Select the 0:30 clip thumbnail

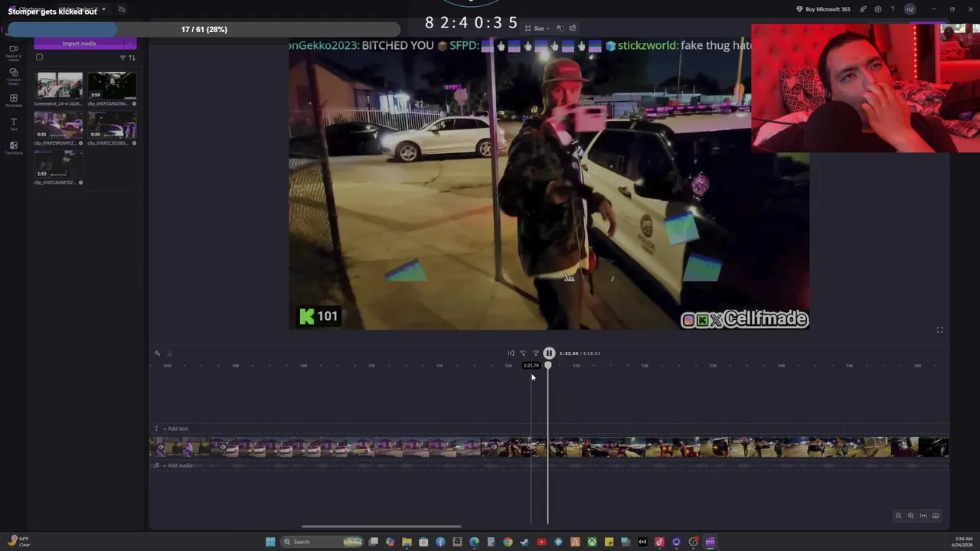pos(112,125)
